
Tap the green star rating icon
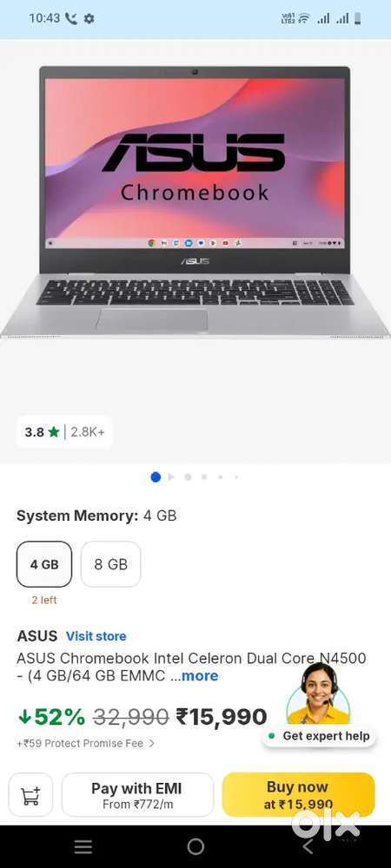[x=54, y=431]
